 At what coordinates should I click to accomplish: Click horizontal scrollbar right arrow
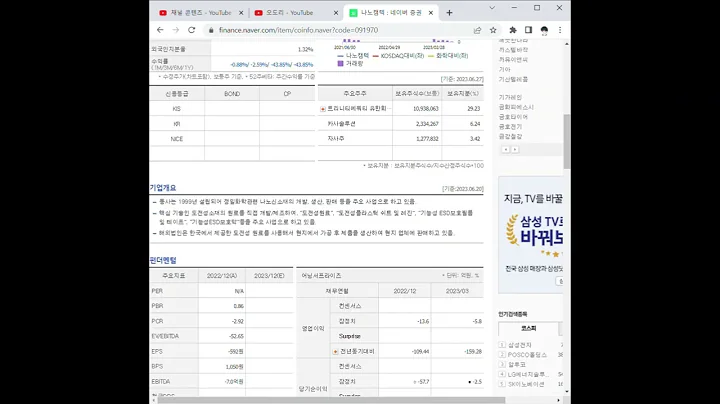pos(558,400)
